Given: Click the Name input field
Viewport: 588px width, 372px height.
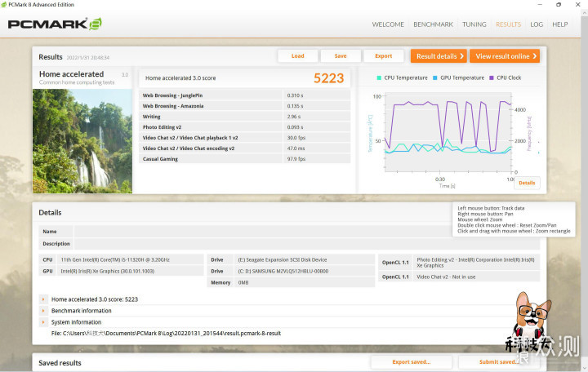Looking at the screenshot, I should 307,232.
